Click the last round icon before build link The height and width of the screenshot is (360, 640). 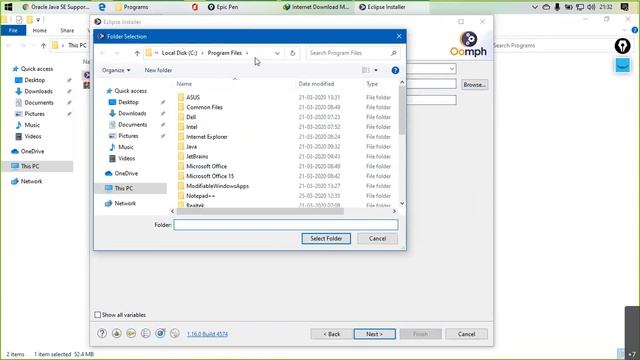[x=175, y=333]
